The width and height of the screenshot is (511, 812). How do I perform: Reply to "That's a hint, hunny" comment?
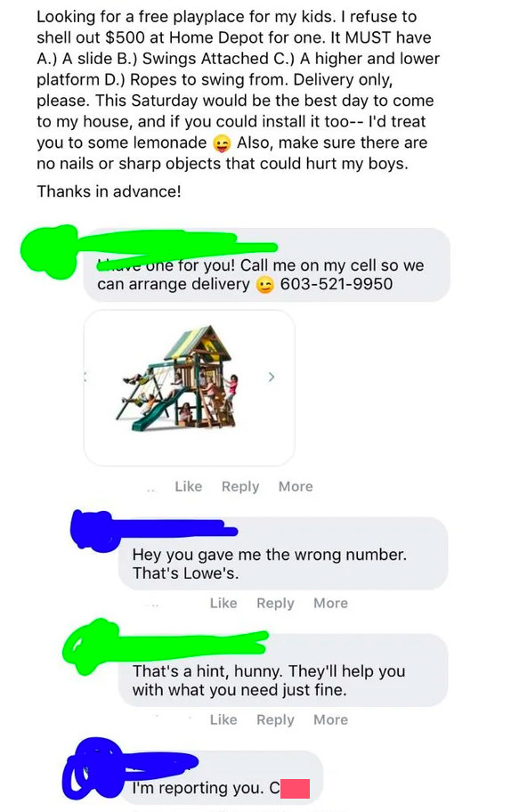(x=275, y=719)
